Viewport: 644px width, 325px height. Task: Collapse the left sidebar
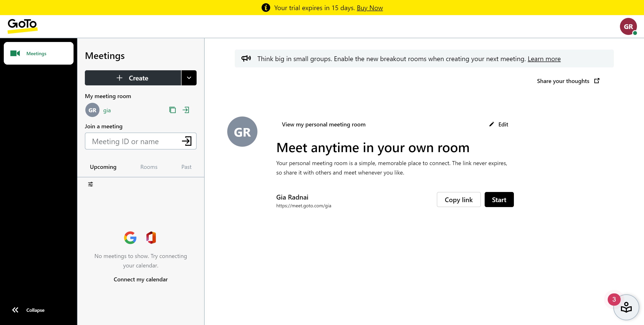coord(28,310)
